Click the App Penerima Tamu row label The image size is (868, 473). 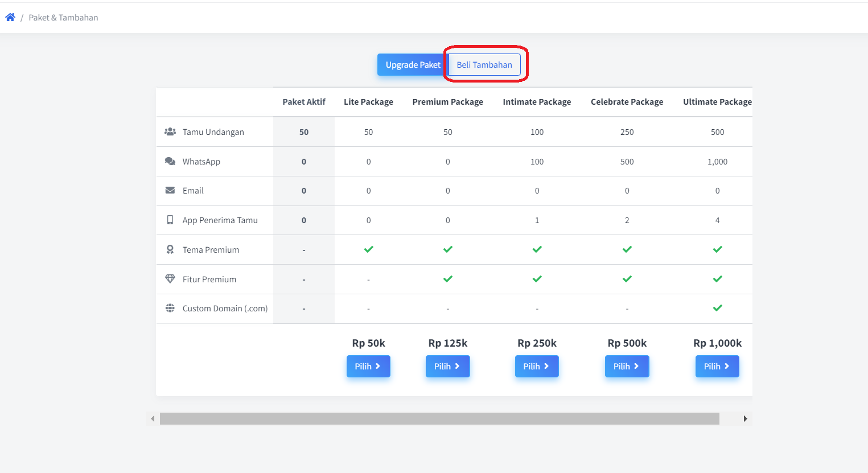[220, 220]
